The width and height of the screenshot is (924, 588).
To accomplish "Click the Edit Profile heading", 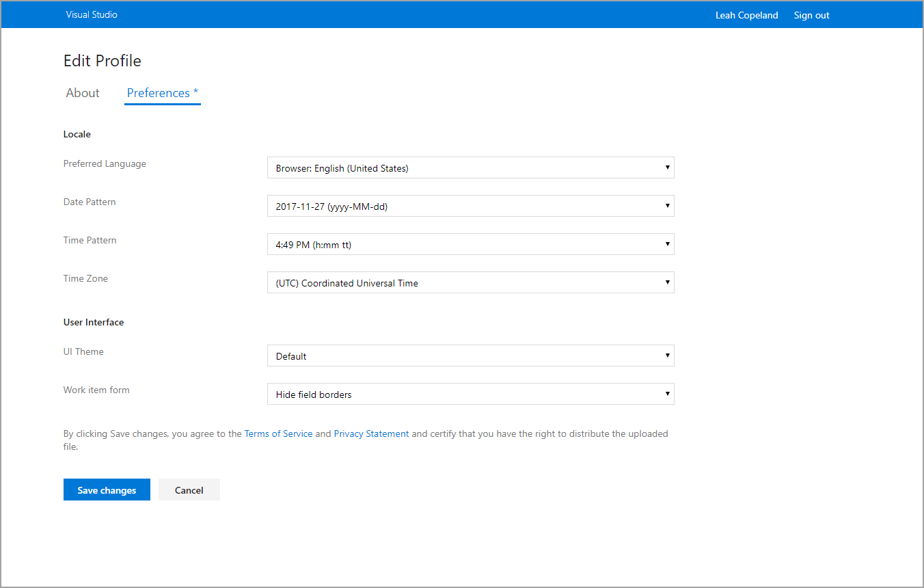I will point(103,61).
